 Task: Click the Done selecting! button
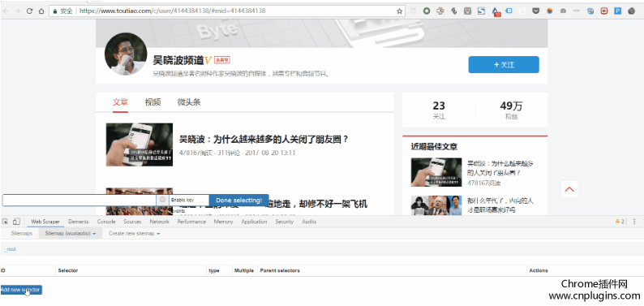point(238,200)
